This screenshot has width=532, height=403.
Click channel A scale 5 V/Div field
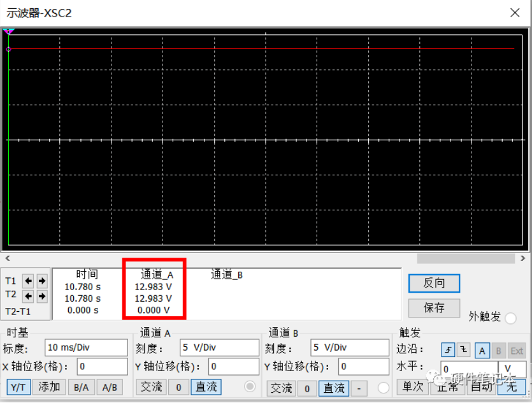[x=218, y=348]
